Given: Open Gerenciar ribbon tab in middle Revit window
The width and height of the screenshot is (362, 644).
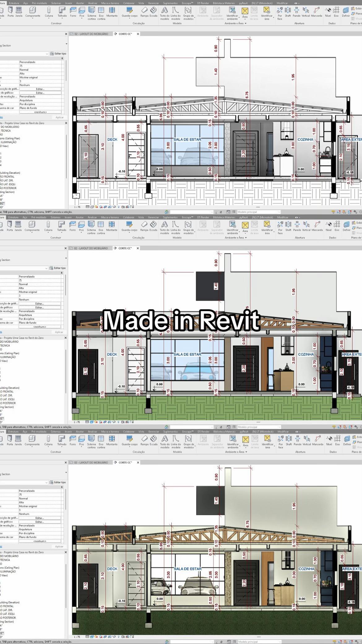Looking at the screenshot, I should [x=153, y=217].
